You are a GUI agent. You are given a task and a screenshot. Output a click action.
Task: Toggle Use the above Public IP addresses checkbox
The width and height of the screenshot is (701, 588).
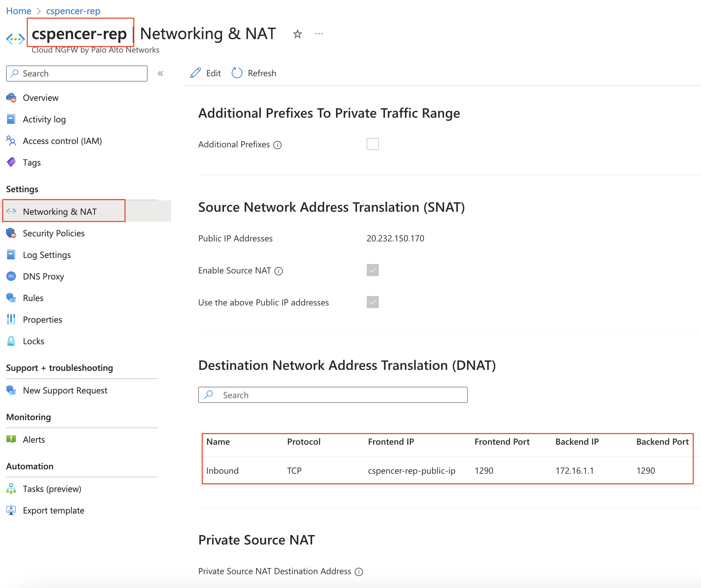coord(372,302)
